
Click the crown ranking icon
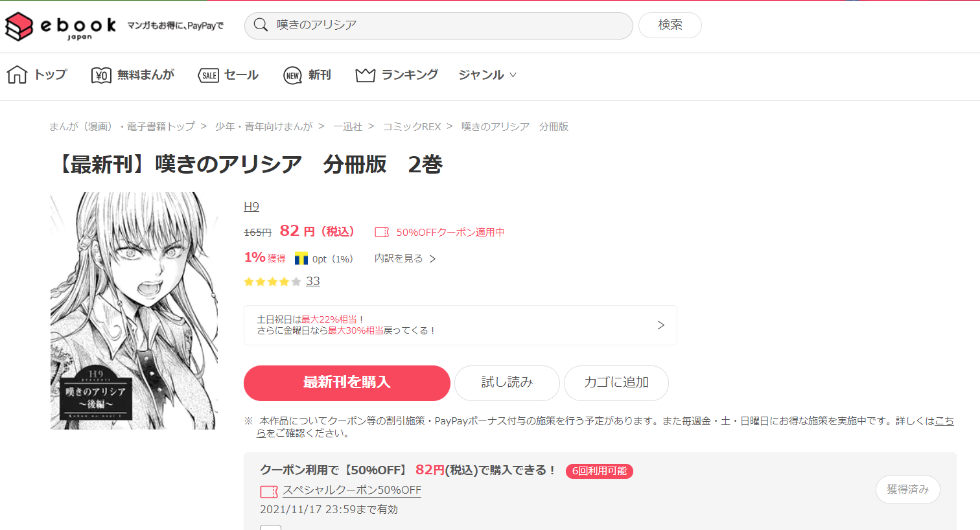pyautogui.click(x=366, y=75)
